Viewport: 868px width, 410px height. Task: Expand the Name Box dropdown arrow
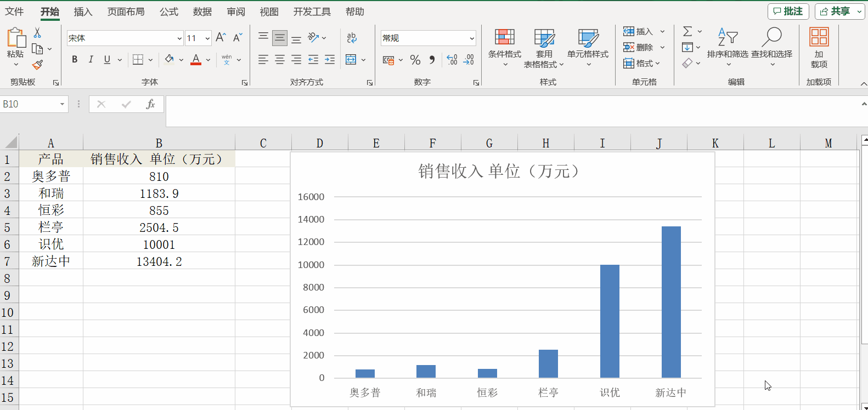pyautogui.click(x=62, y=104)
